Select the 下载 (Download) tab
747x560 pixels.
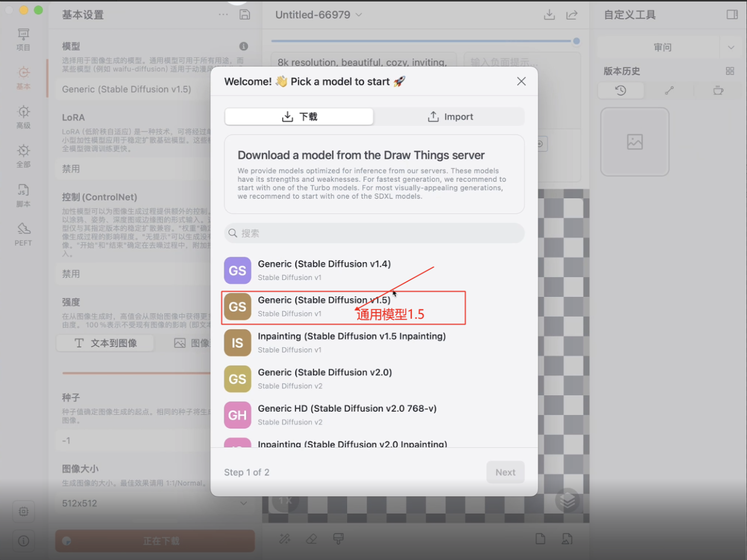(299, 117)
